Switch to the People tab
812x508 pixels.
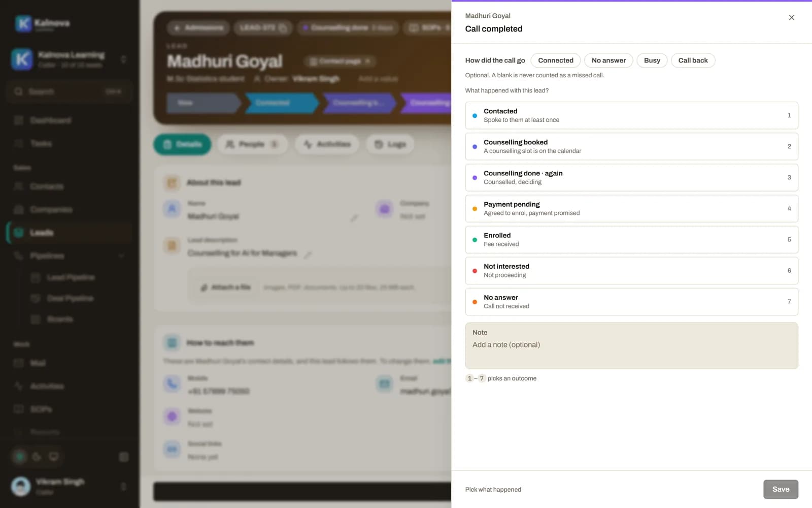pos(252,144)
